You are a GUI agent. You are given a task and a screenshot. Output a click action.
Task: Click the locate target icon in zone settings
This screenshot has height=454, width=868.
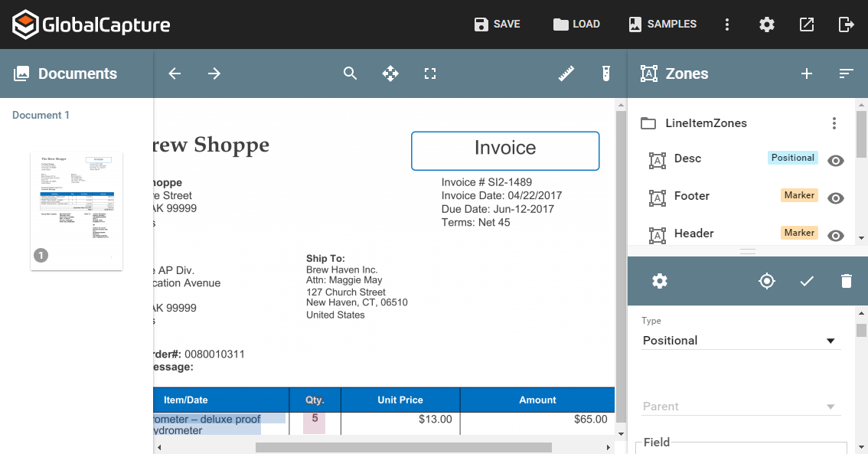coord(767,281)
